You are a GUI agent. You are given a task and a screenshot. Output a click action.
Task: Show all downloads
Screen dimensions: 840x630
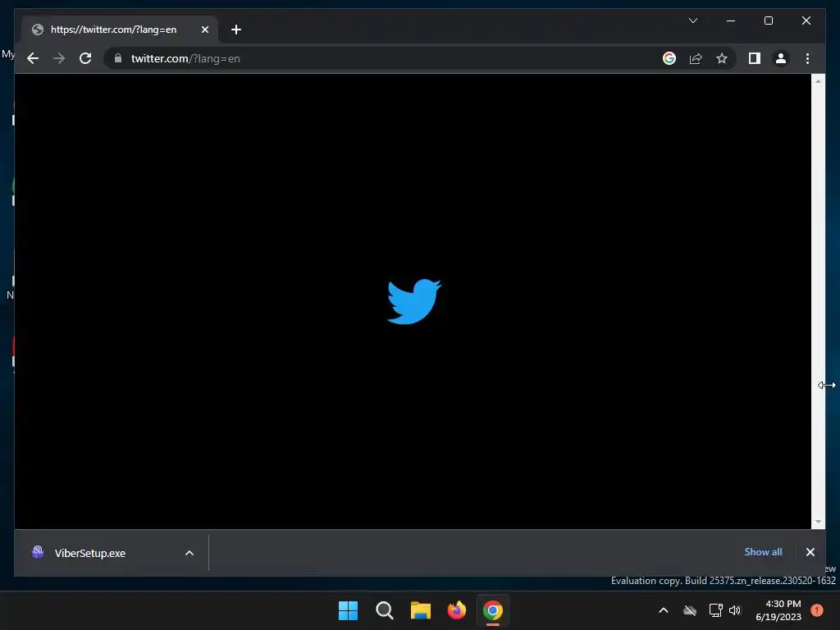(763, 552)
